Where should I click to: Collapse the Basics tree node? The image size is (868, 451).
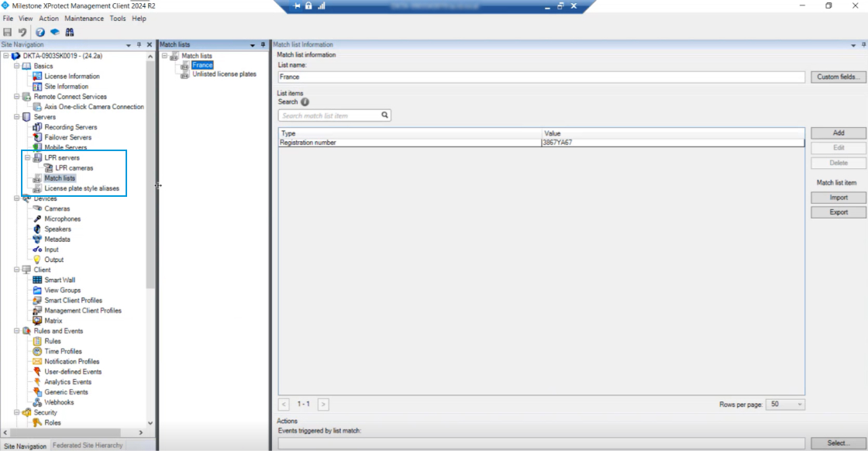16,67
